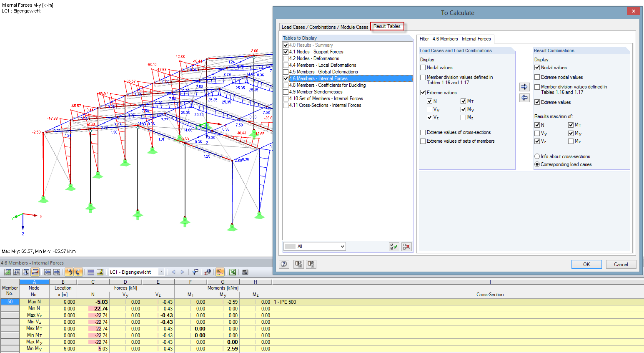Uncheck Extreme values under Result Combinations
Viewport: 644px width, 353px height.
pos(537,102)
